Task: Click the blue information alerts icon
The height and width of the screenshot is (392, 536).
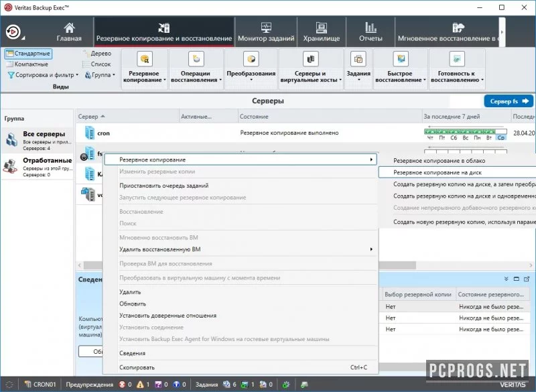Action: pos(176,384)
